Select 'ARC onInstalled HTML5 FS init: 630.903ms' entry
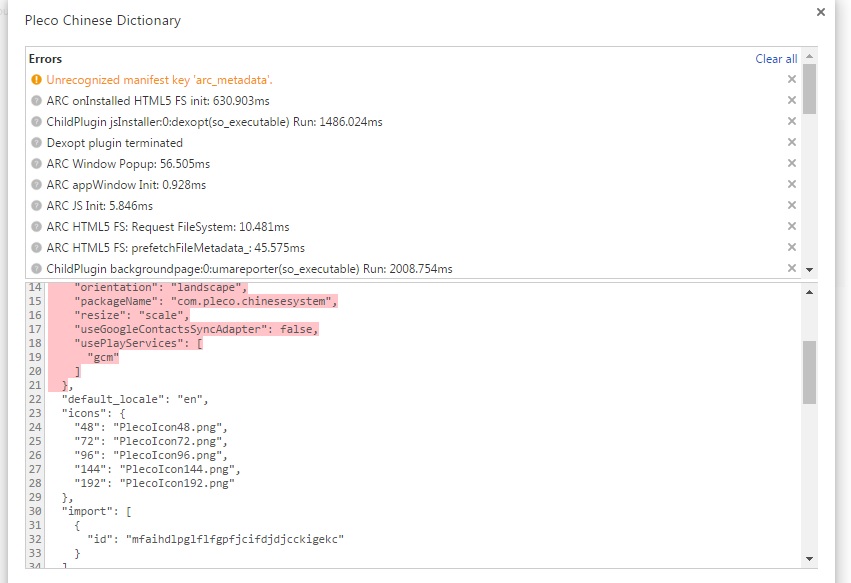The width and height of the screenshot is (851, 583). (158, 101)
